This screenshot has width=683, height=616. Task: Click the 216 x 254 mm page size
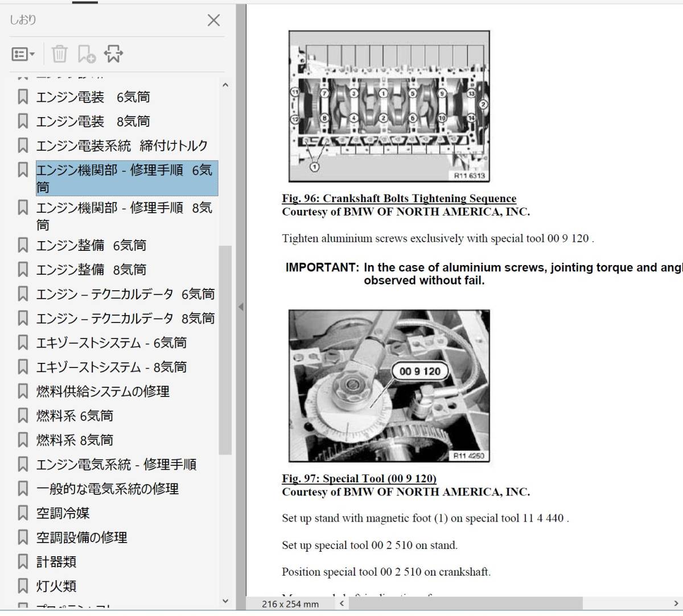[290, 604]
